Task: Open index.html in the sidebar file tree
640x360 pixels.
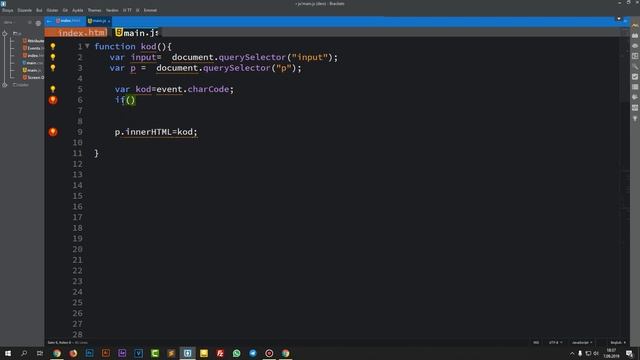Action: [33, 56]
